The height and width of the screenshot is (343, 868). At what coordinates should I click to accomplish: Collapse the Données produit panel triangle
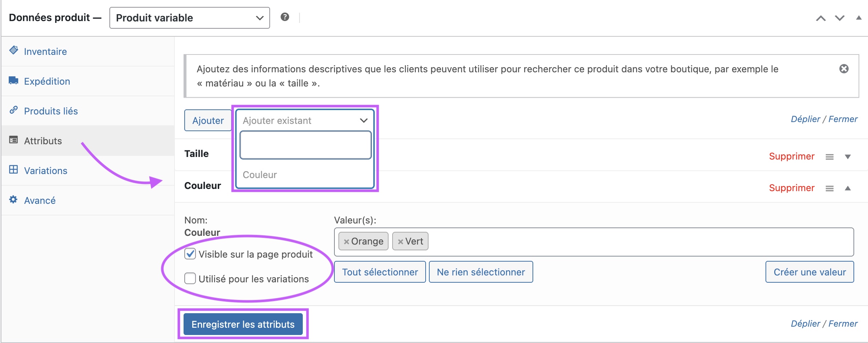859,18
